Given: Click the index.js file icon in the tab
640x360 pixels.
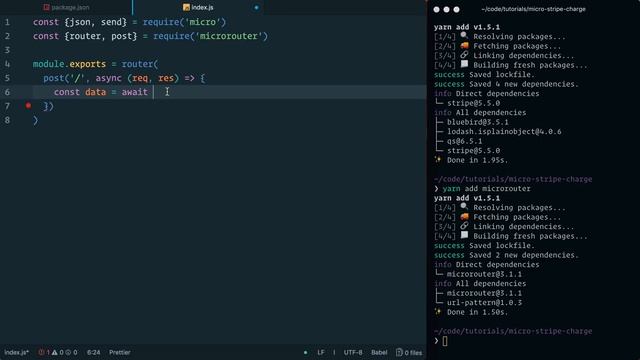Looking at the screenshot, I should [x=186, y=7].
